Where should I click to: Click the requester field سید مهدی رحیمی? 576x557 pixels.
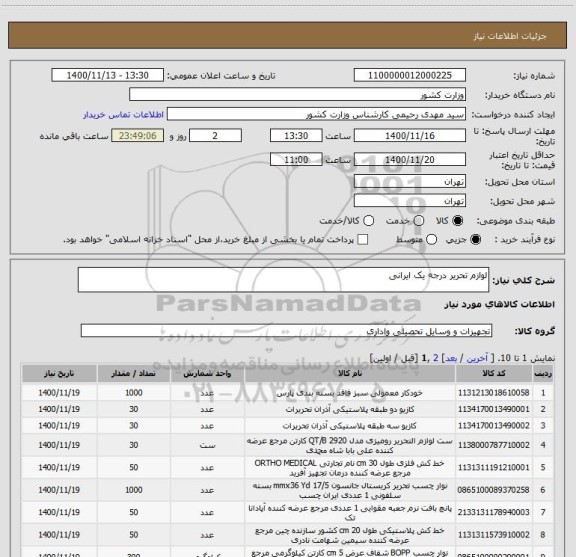tap(316, 115)
